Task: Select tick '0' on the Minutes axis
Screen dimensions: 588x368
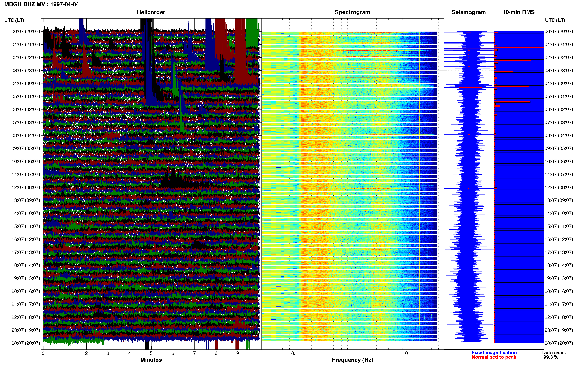Action: pyautogui.click(x=43, y=353)
